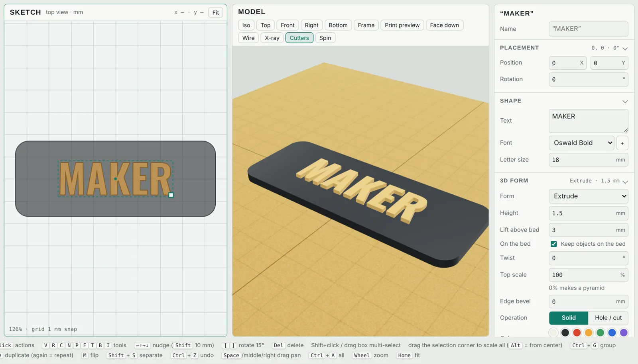Toggle Keep objects on the bed checkbox
The image size is (638, 364).
coord(553,244)
